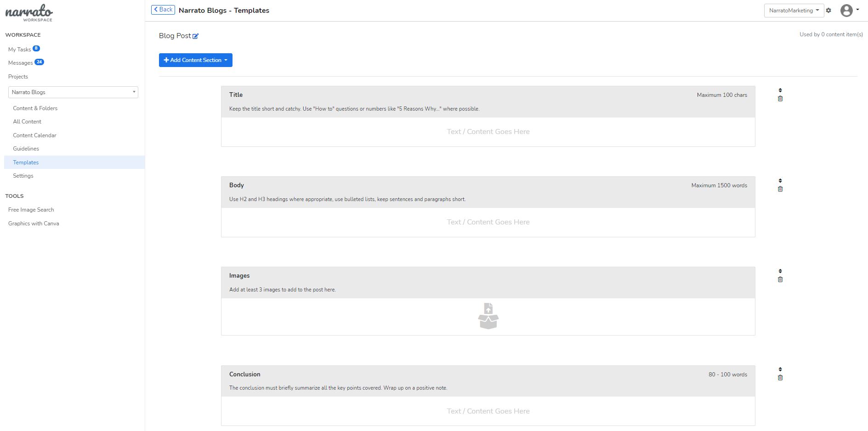Delete the Conclusion section with trash icon

(x=780, y=378)
